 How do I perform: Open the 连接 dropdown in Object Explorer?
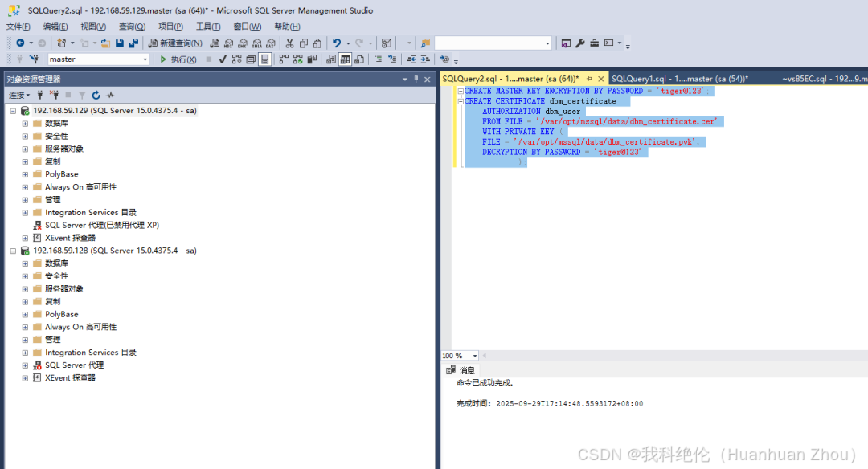[x=19, y=95]
